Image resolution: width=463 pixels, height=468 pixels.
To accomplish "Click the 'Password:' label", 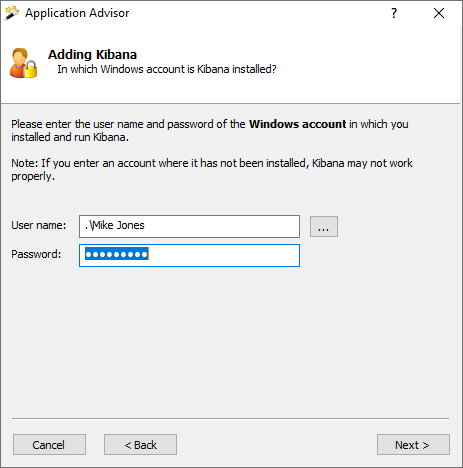I will click(36, 254).
